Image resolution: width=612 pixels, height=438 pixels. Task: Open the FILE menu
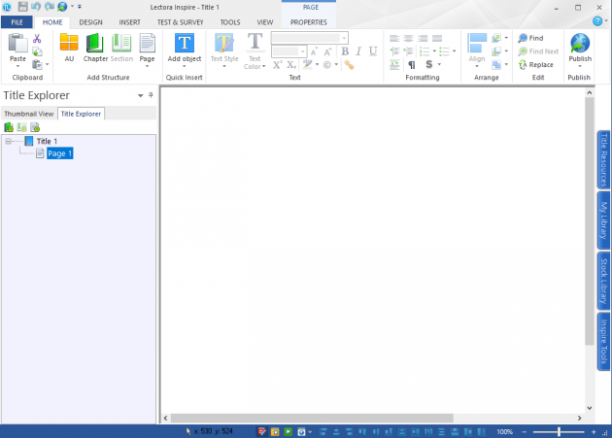(x=17, y=22)
